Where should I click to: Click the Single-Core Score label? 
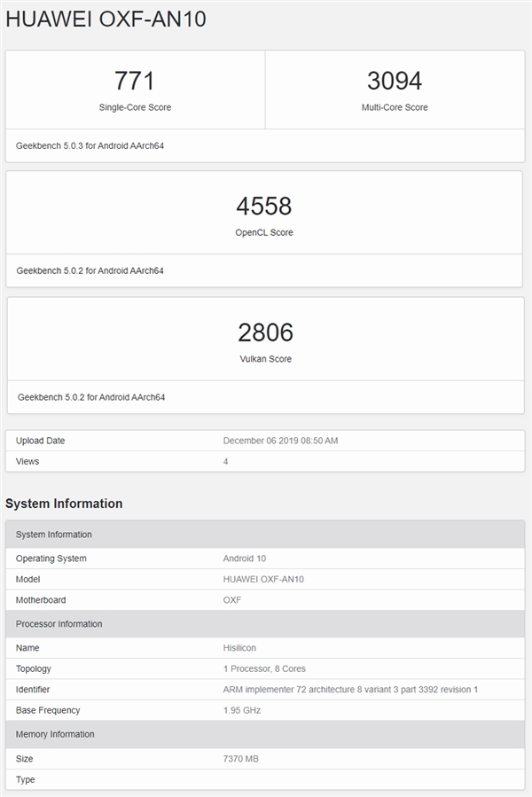[135, 107]
